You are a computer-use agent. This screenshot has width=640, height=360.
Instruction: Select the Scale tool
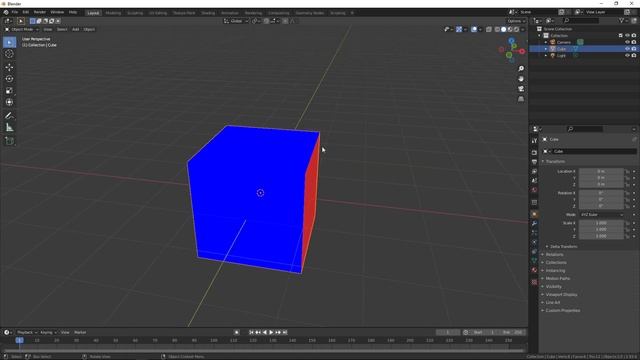9,91
